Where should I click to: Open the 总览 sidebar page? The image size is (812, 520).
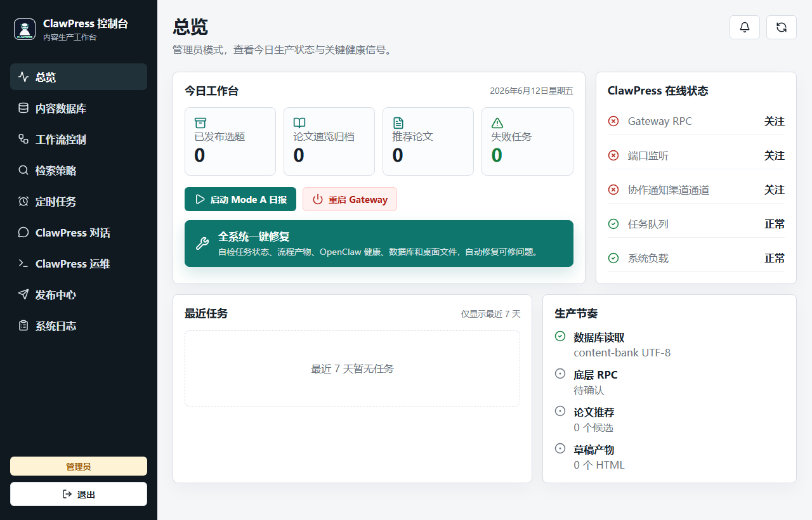click(79, 77)
